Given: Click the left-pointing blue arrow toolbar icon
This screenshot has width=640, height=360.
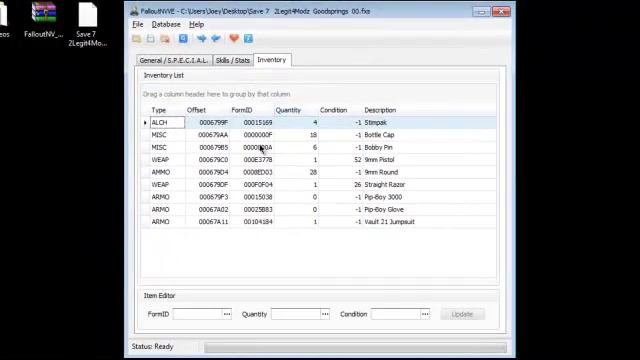Looking at the screenshot, I should 216,38.
